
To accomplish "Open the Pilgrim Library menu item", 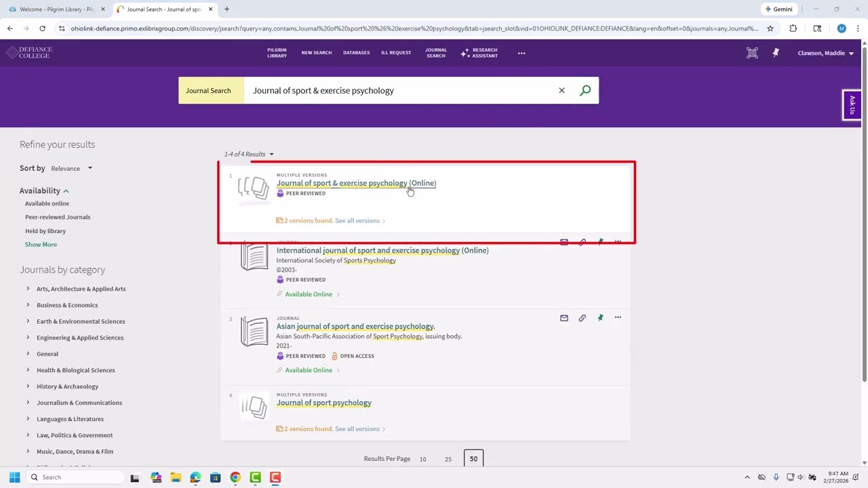I will click(x=277, y=53).
